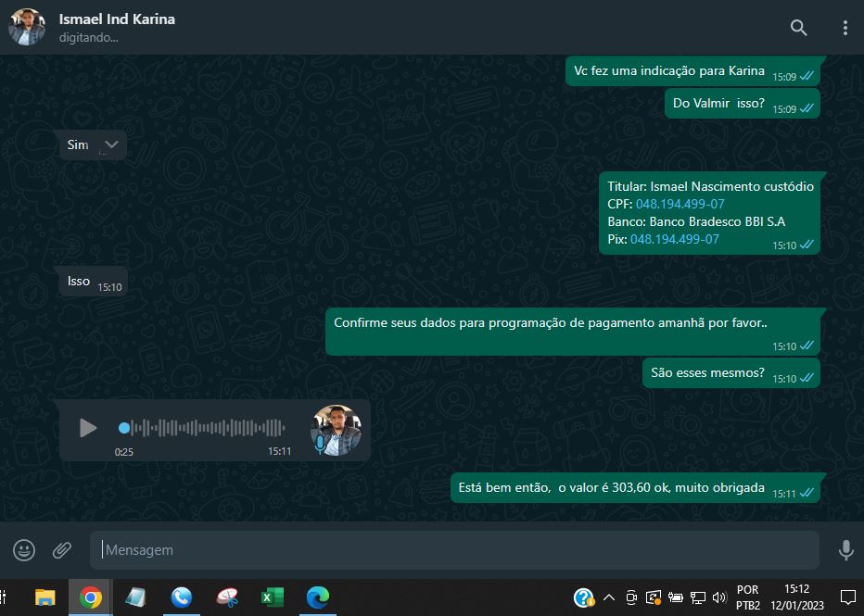
Task: Open File Explorer from the taskbar
Action: (x=45, y=597)
